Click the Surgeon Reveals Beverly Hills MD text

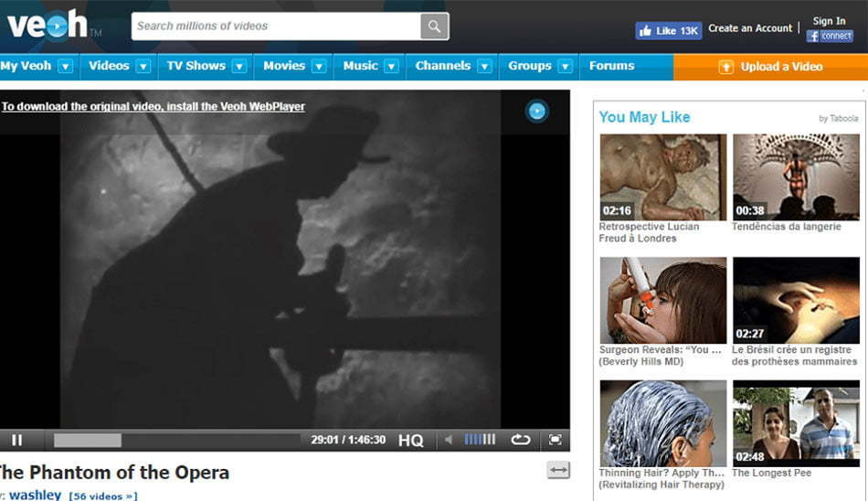[x=660, y=356]
